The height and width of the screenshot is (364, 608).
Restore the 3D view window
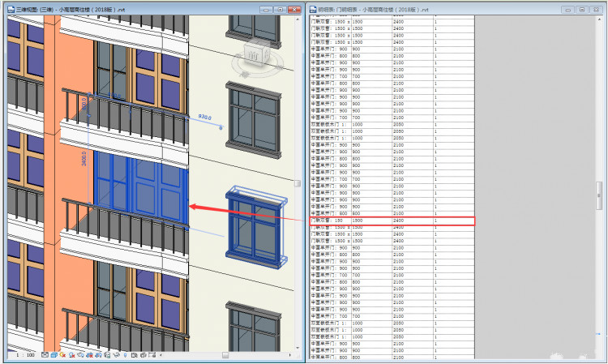[x=280, y=9]
